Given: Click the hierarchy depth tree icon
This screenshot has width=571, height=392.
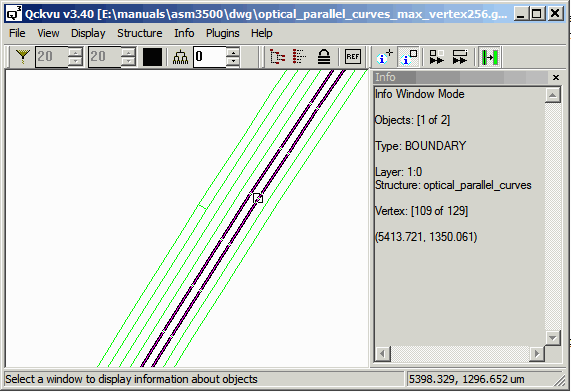Looking at the screenshot, I should coord(180,57).
